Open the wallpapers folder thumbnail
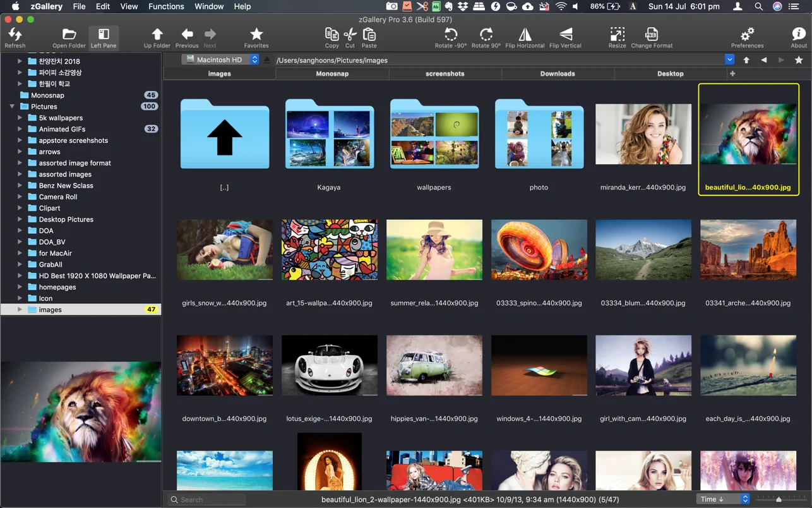 point(434,133)
